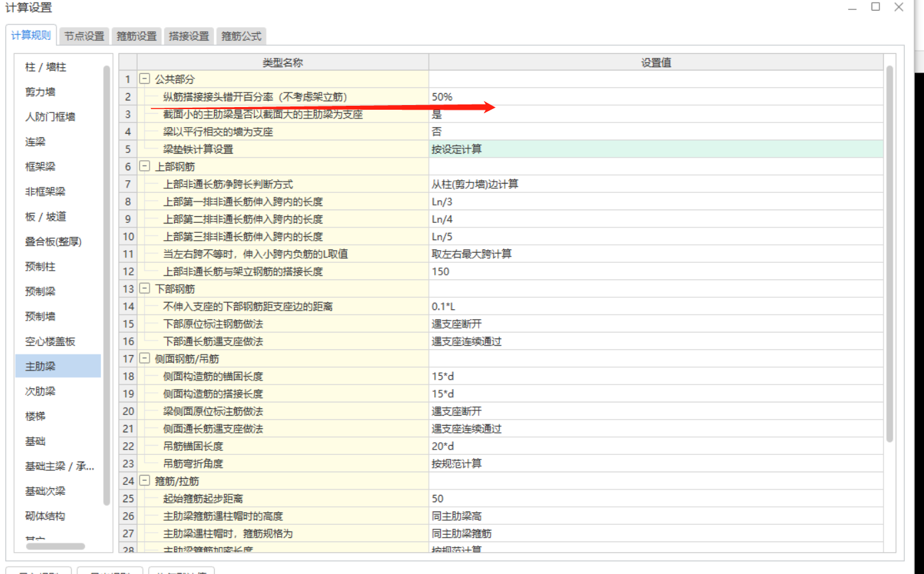Viewport: 924px width, 574px height.
Task: Select 人防门框墙 in the component list
Action: [x=58, y=117]
